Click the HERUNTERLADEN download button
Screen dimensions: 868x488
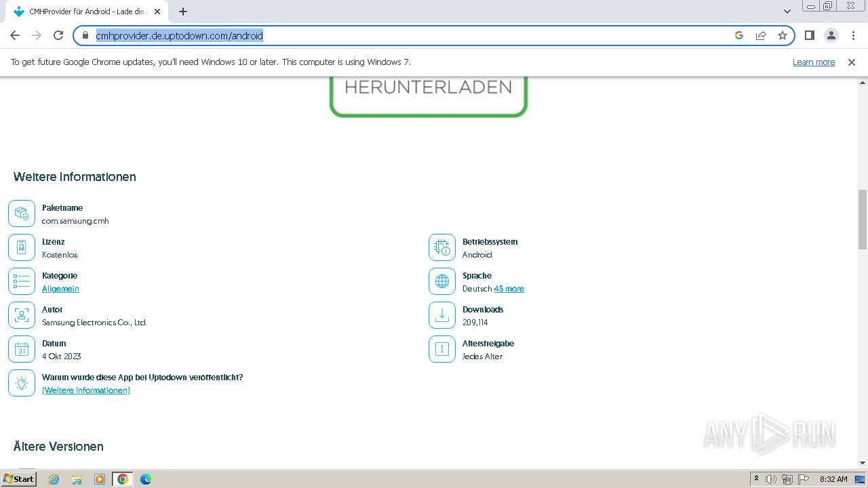(x=429, y=96)
